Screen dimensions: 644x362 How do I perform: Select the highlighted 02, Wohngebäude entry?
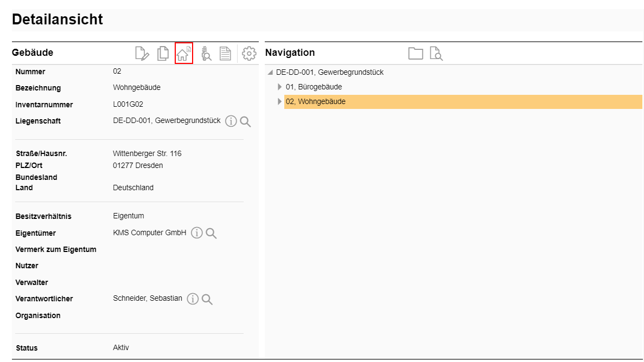point(315,101)
